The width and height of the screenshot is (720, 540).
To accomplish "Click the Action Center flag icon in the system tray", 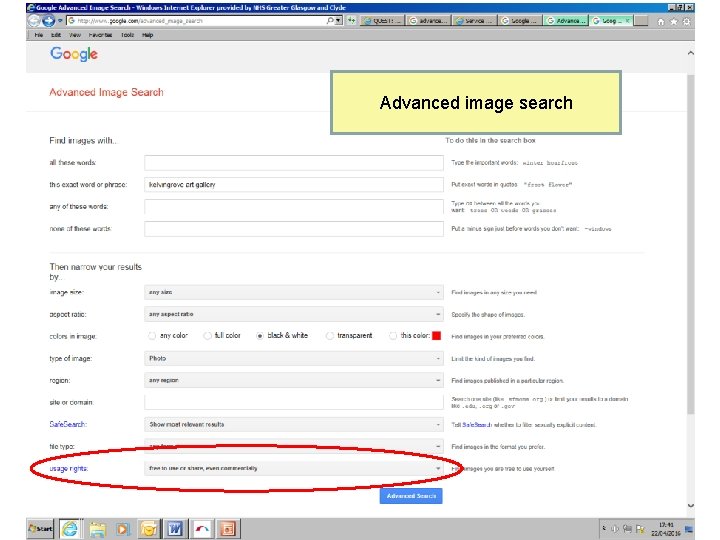I will (x=640, y=529).
